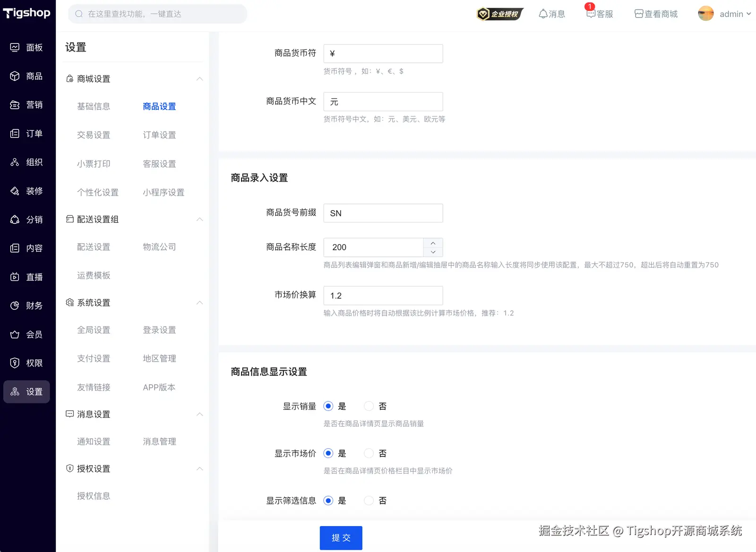The height and width of the screenshot is (552, 756).
Task: Focus the 商品货币中文 input field
Action: (x=383, y=102)
